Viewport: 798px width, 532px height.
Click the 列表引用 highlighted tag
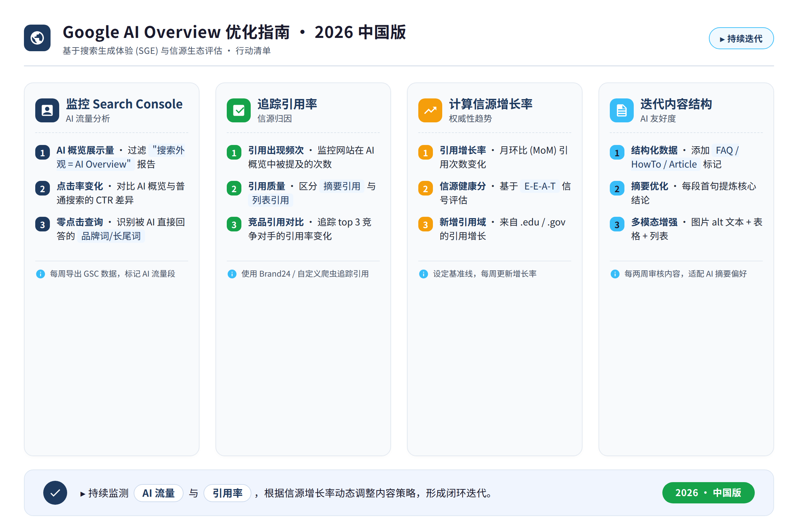tap(270, 200)
